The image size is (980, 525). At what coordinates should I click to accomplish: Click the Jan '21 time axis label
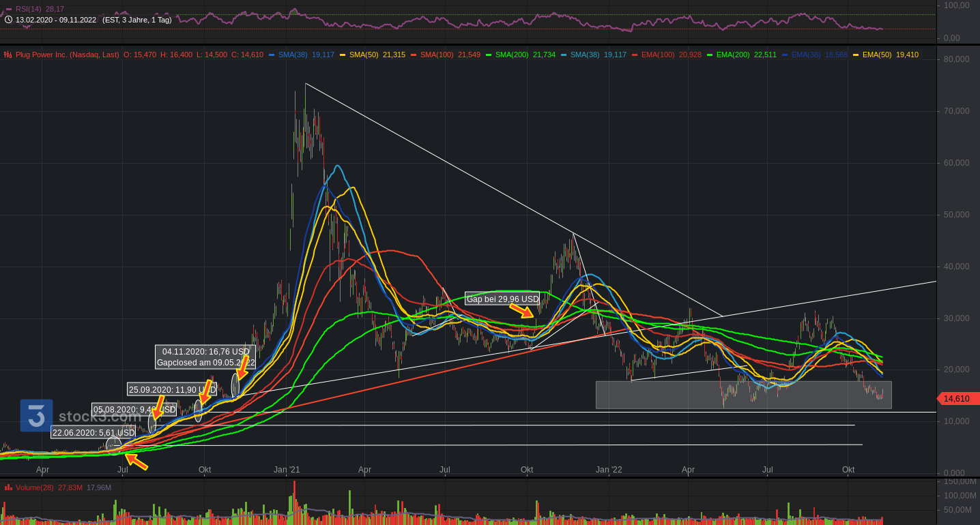coord(287,470)
